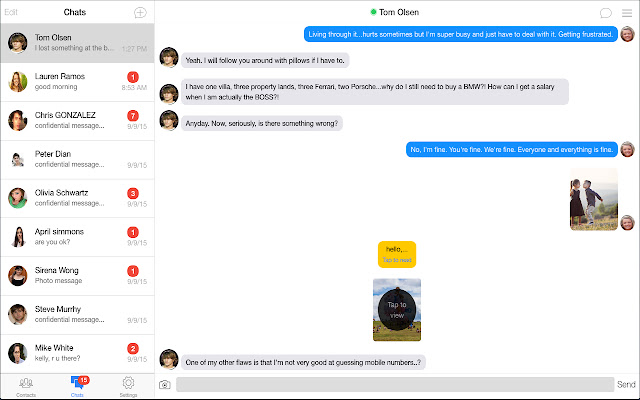Switch to the Contacts tab
Image resolution: width=640 pixels, height=400 pixels.
(x=26, y=387)
